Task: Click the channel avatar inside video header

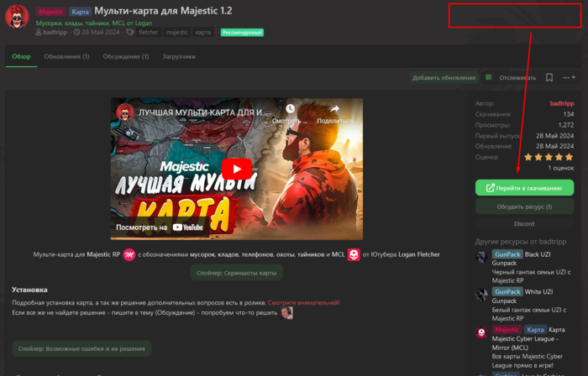Action: click(125, 112)
